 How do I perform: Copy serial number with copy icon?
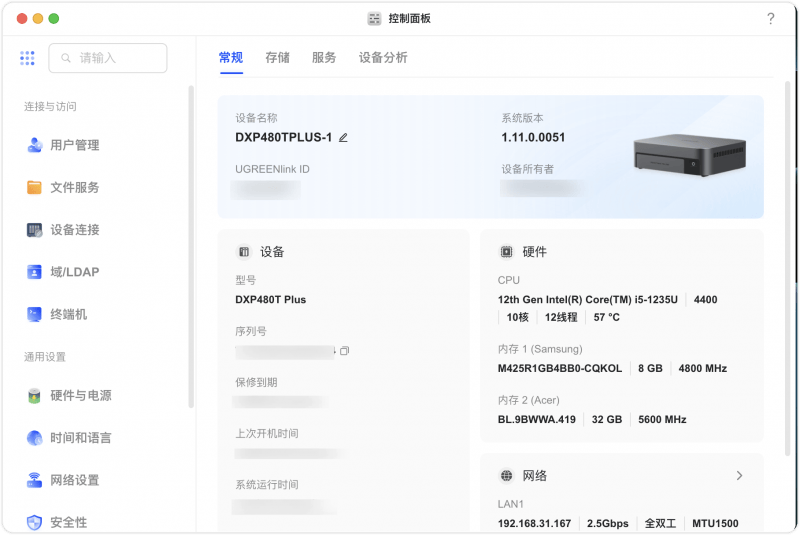click(345, 351)
